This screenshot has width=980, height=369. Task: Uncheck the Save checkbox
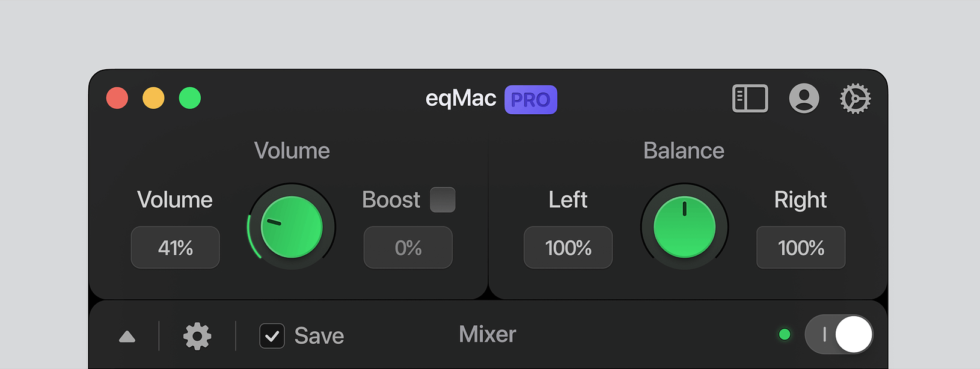point(272,336)
